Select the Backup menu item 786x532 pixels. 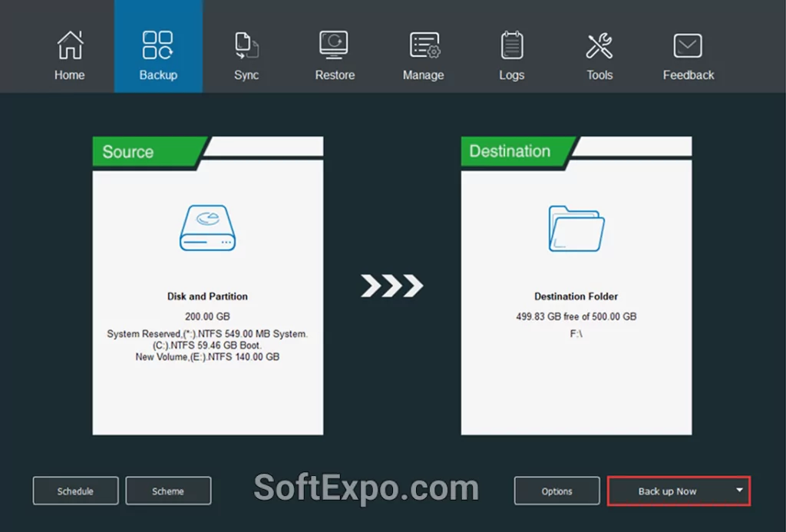(158, 74)
